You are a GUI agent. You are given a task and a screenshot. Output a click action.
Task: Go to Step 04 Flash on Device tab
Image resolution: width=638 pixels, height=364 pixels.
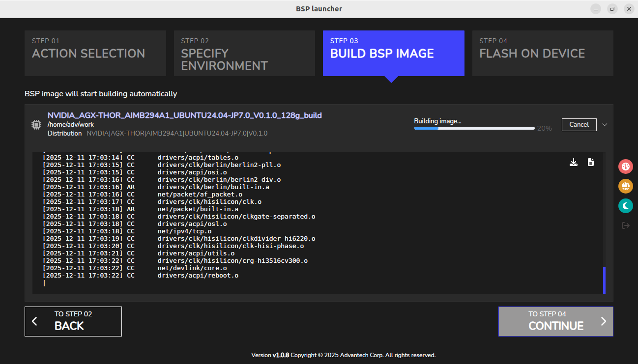(542, 54)
